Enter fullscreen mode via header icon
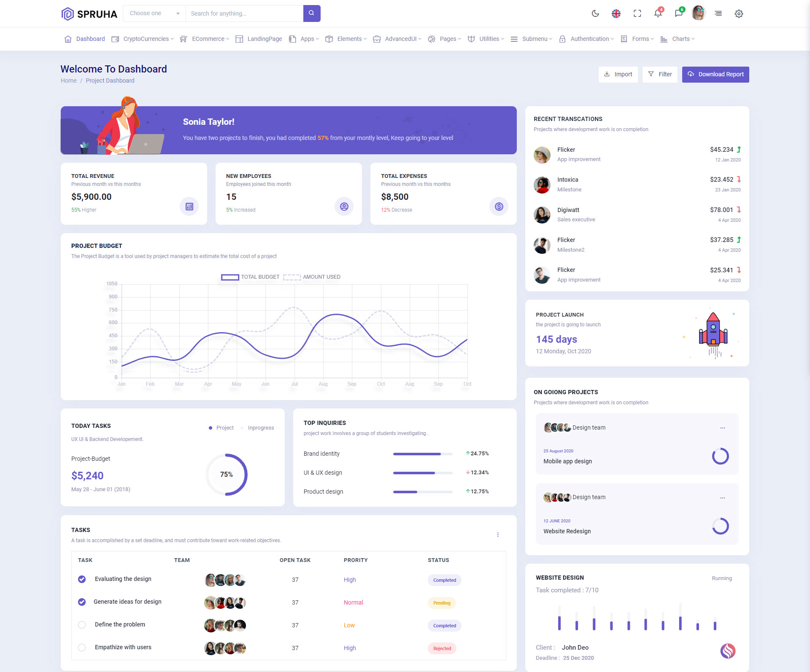The width and height of the screenshot is (810, 672). click(x=637, y=13)
